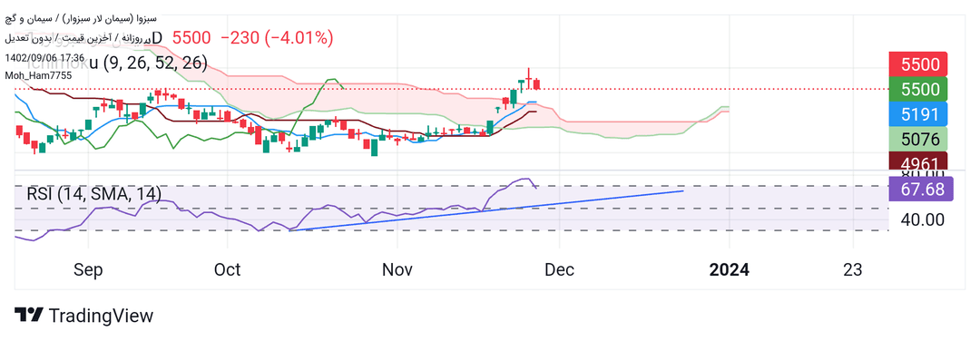The height and width of the screenshot is (341, 980).
Task: Click the 2024 label on the time axis
Action: pos(730,269)
